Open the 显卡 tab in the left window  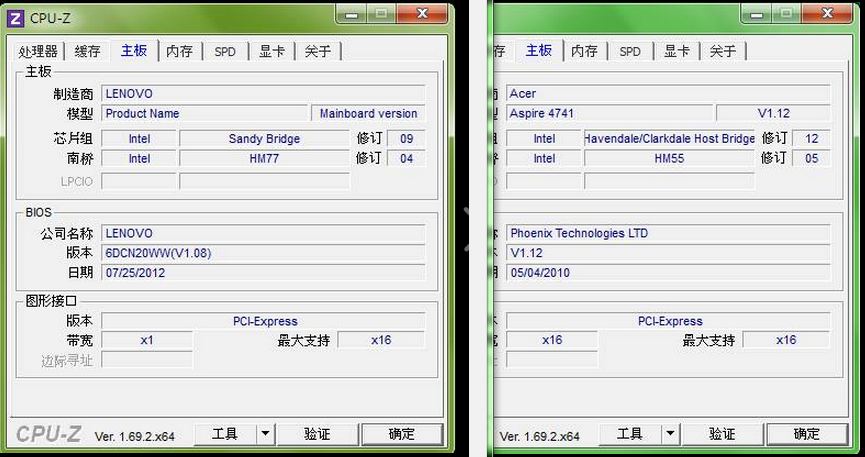(x=272, y=51)
